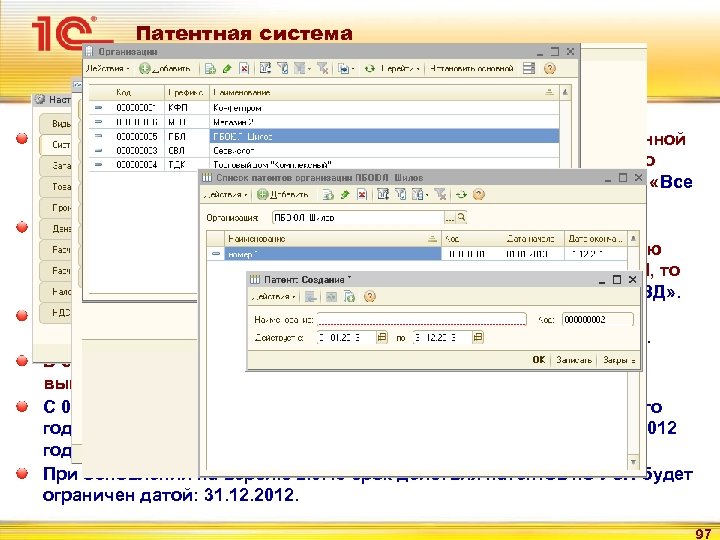Click the по end date field
Viewport: 720px width, 540px height.
pos(442,338)
